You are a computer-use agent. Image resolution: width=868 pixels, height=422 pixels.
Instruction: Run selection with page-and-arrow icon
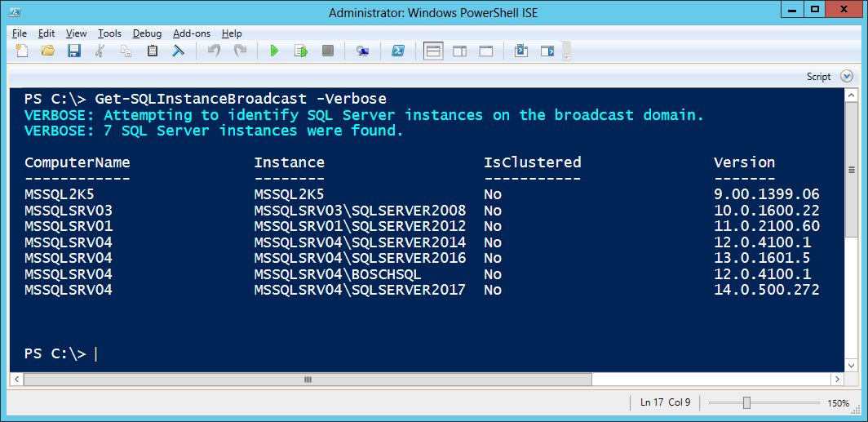[300, 51]
